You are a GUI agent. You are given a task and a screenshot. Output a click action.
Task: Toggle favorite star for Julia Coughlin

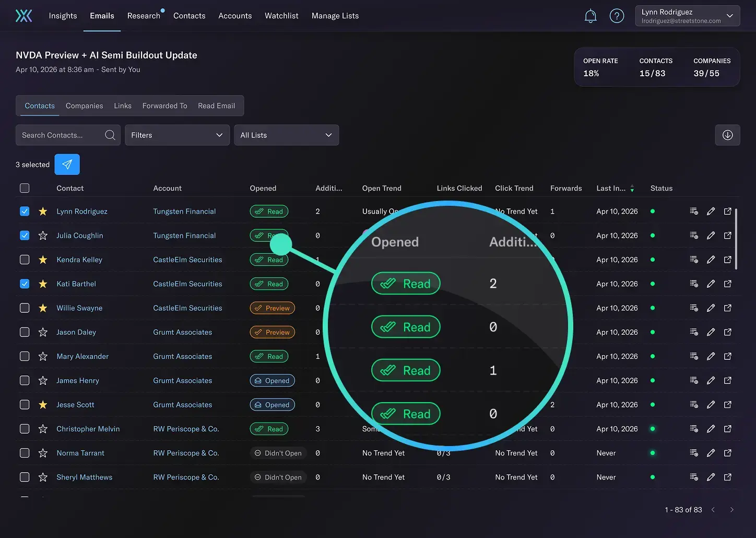[x=43, y=236]
